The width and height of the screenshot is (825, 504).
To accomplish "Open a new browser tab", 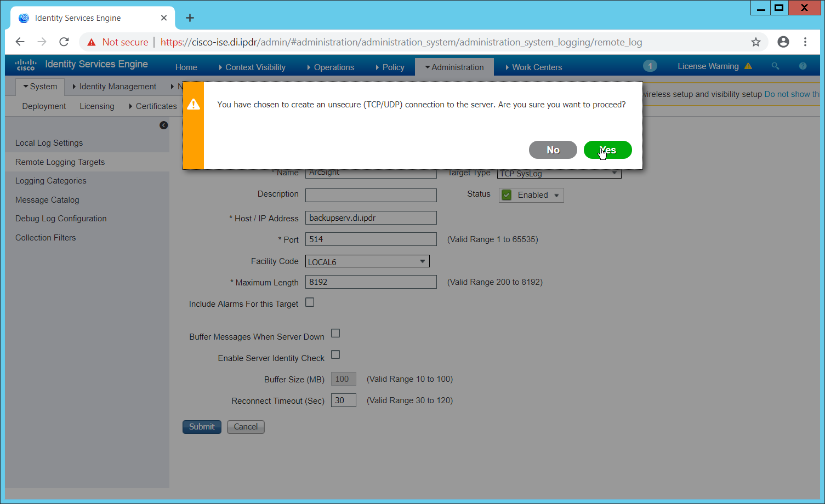I will (190, 18).
